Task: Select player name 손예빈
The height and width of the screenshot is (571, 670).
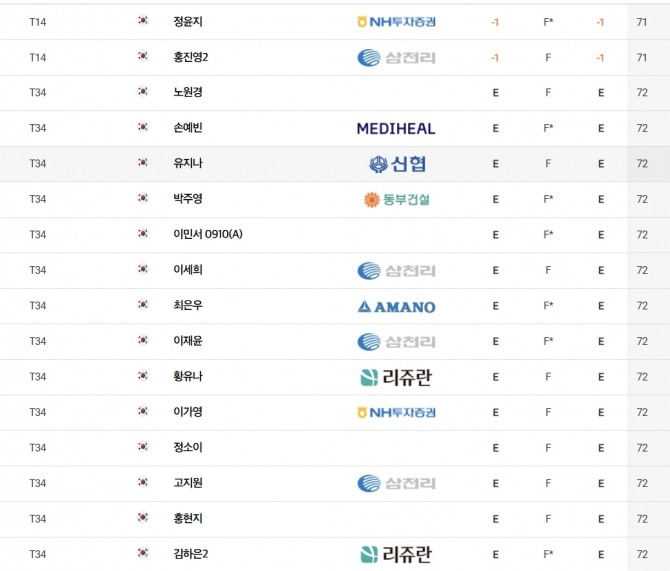Action: pos(187,129)
